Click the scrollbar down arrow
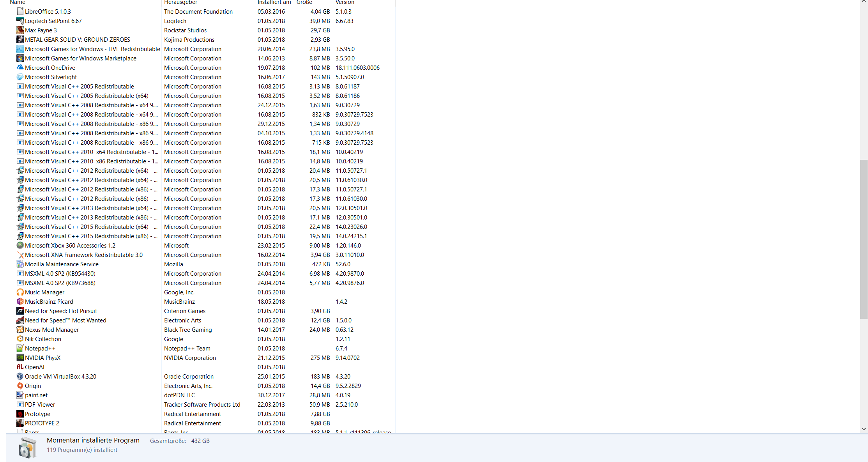 (864, 429)
